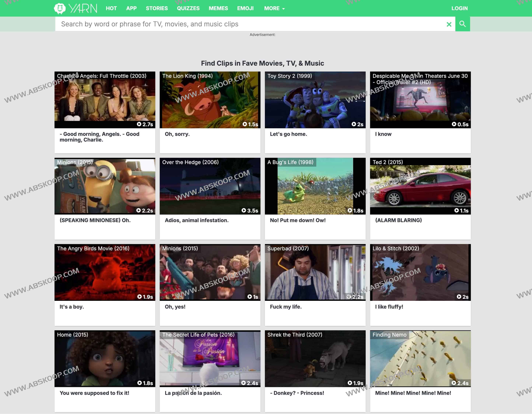Select the EMOJI nav link
The image size is (532, 414).
click(x=245, y=8)
